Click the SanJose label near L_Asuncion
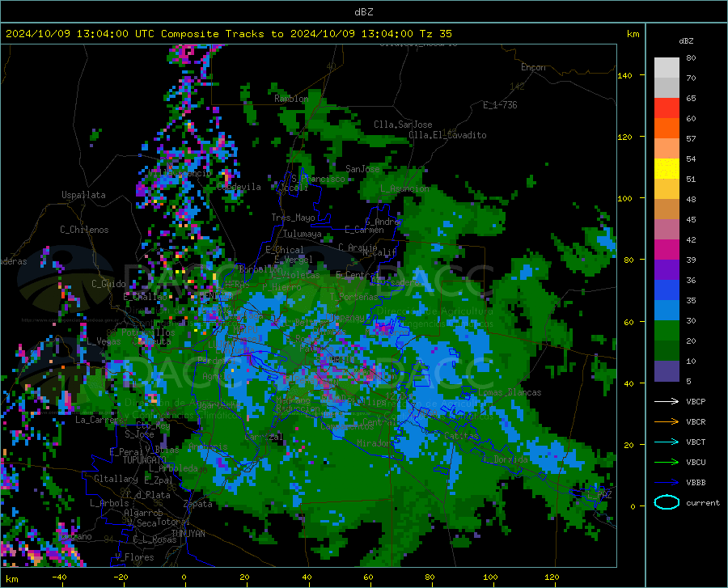 (362, 169)
